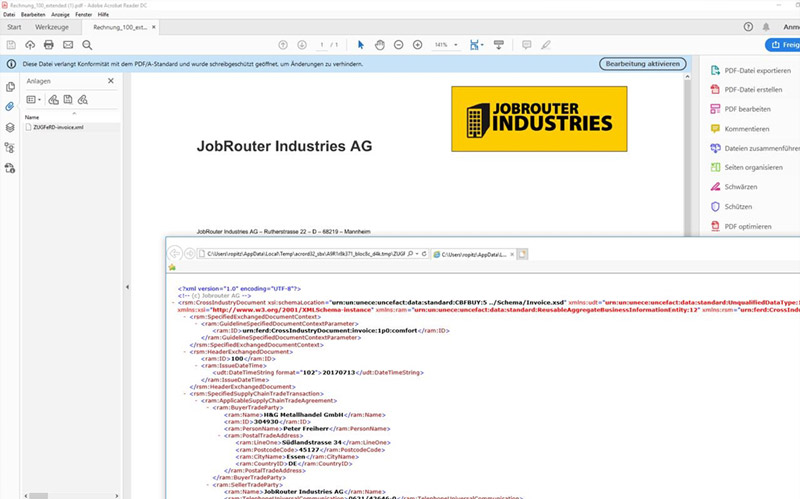Save attachment icon in Anlagen panel
The image size is (800, 499).
coord(68,99)
